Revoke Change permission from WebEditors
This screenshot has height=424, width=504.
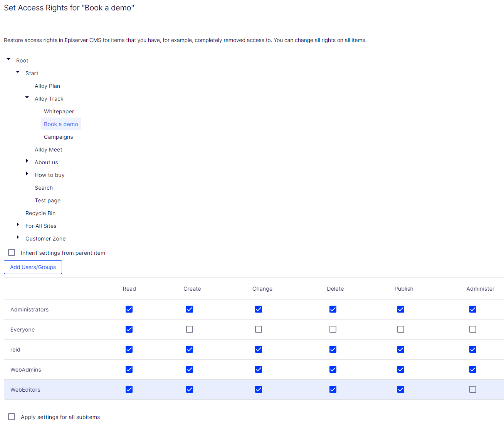[258, 389]
